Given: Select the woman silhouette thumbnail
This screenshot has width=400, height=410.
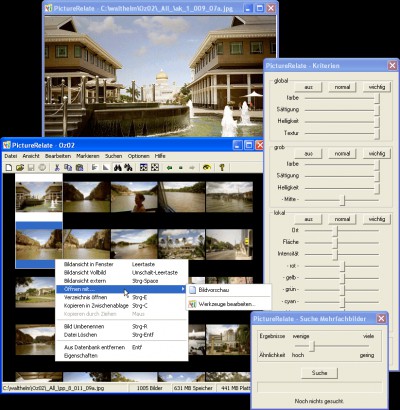Looking at the screenshot, I should coord(134,197).
